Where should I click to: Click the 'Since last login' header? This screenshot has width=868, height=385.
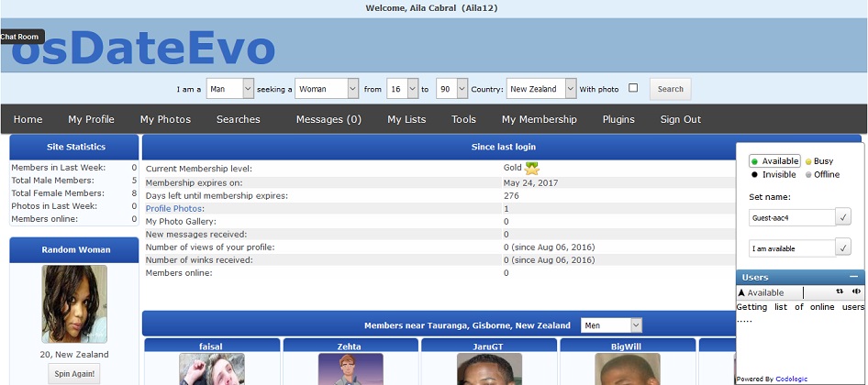503,148
